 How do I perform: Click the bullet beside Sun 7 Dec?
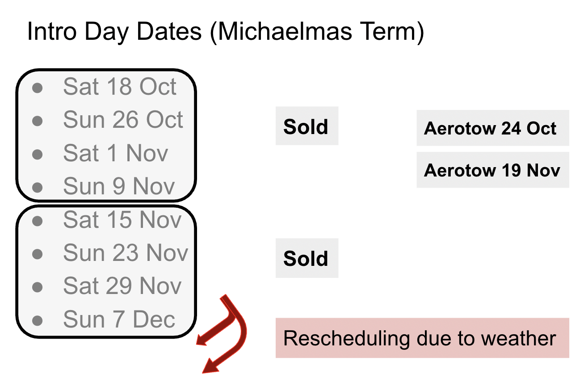point(38,320)
